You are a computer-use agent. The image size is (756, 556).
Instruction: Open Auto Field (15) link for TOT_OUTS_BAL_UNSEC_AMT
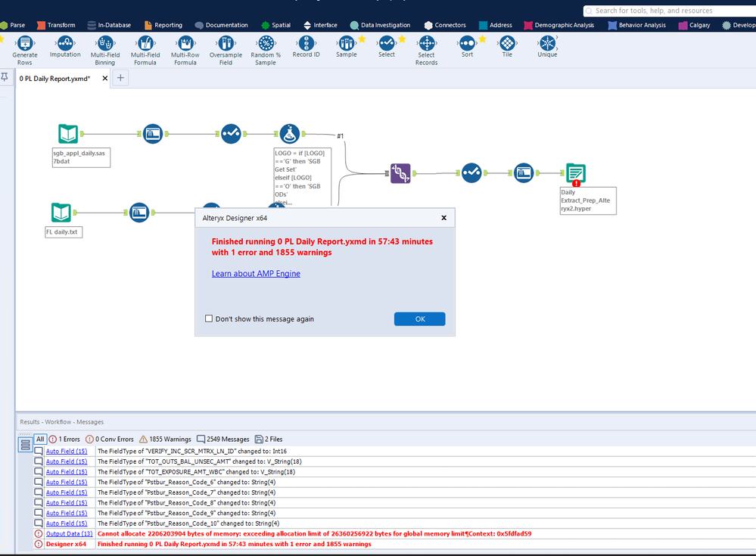67,461
